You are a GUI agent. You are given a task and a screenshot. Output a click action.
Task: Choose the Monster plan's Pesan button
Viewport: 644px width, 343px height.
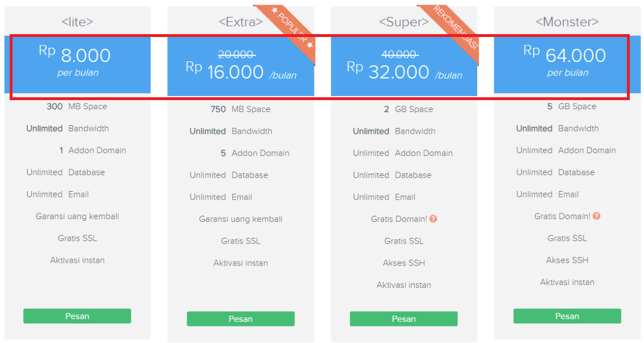pyautogui.click(x=567, y=316)
